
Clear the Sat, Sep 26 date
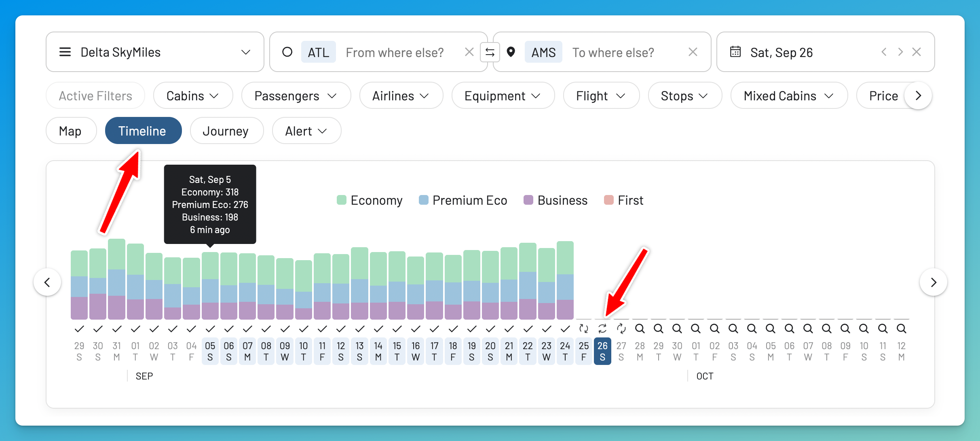(917, 52)
